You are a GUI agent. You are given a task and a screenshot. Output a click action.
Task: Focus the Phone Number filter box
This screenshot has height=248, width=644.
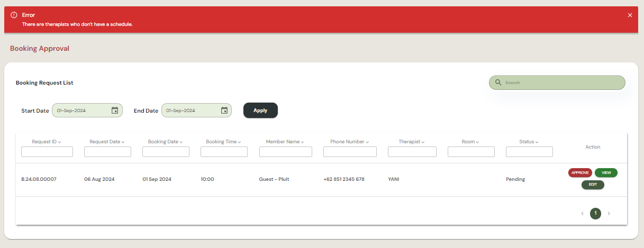[x=350, y=152]
